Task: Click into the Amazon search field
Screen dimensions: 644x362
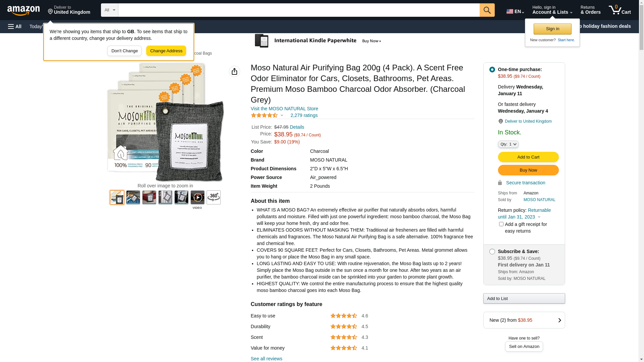Action: point(299,10)
